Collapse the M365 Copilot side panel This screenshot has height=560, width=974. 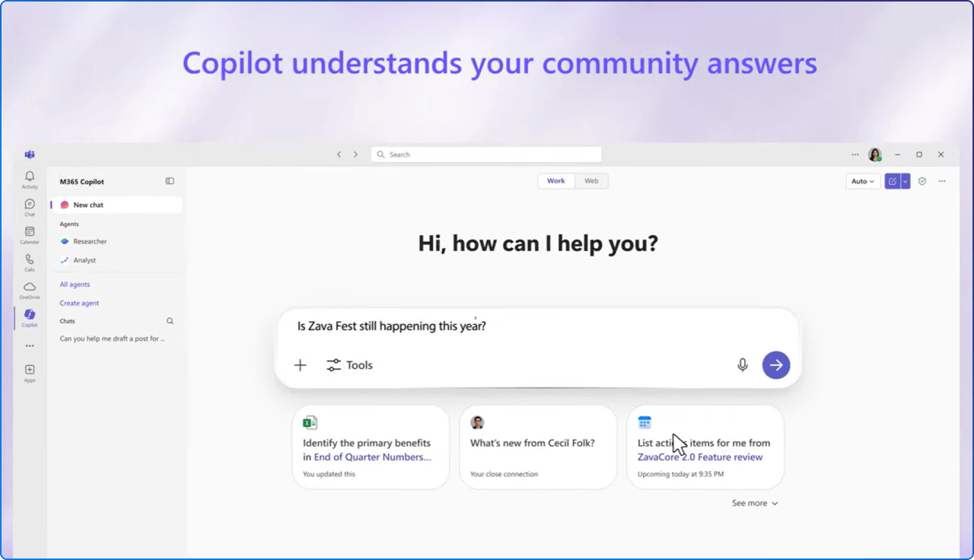170,181
